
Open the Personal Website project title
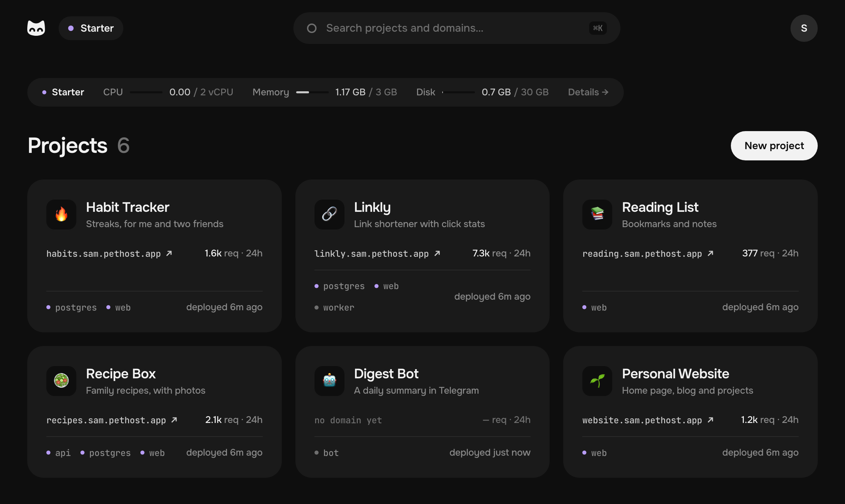coord(675,374)
